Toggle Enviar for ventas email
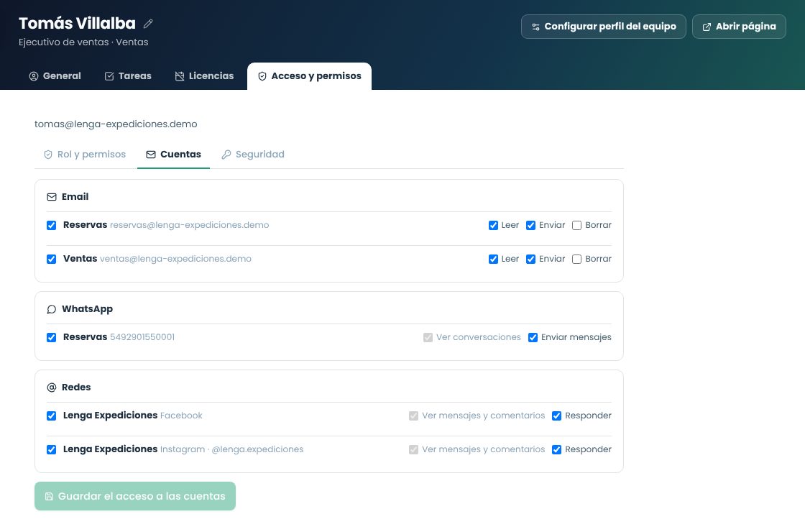The height and width of the screenshot is (532, 805). tap(531, 260)
